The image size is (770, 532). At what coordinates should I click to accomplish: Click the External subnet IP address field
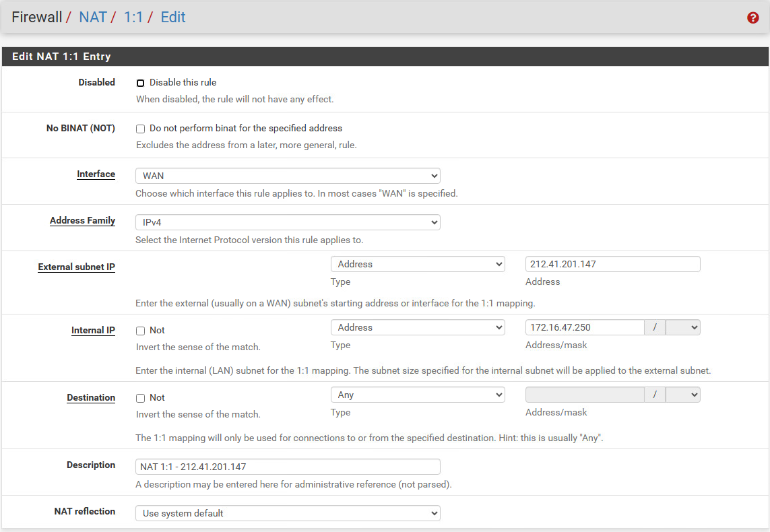tap(612, 264)
